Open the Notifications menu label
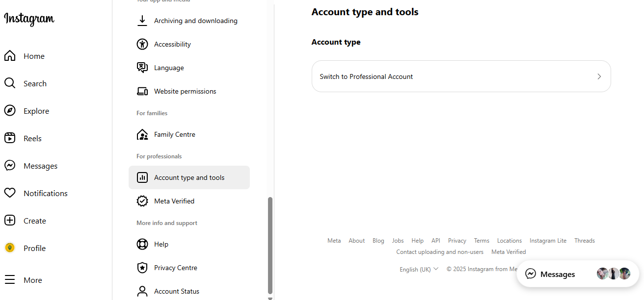Image resolution: width=644 pixels, height=300 pixels. (x=46, y=193)
